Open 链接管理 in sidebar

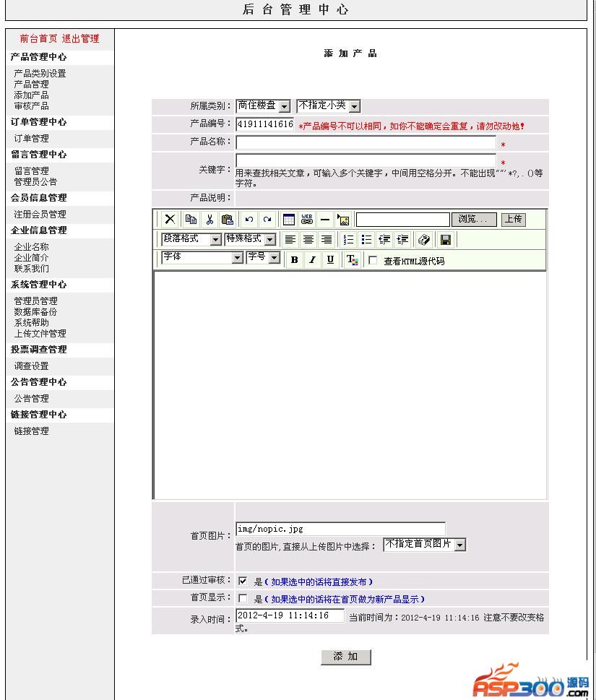click(31, 431)
